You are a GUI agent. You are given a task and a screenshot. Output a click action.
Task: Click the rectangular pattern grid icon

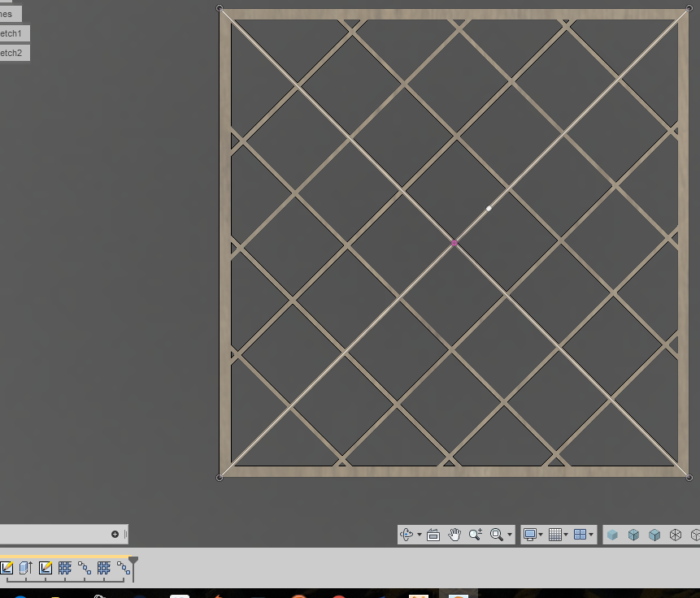64,568
